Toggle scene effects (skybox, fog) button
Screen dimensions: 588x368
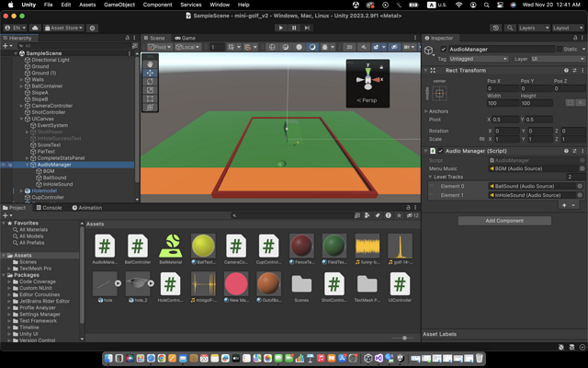click(376, 47)
